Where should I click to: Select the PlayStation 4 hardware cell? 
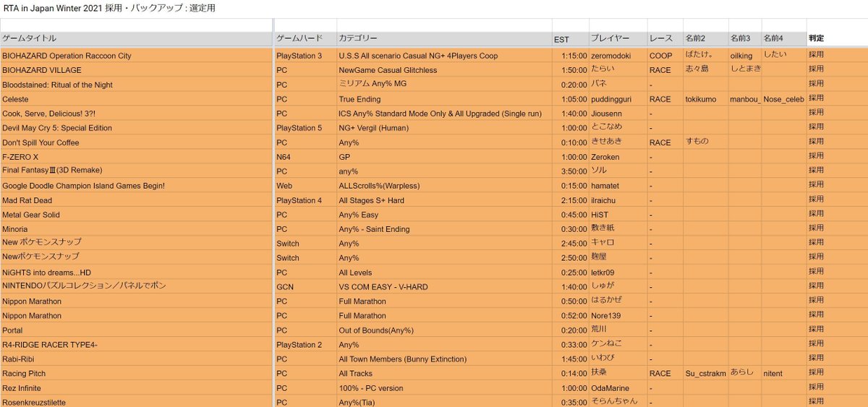pyautogui.click(x=305, y=200)
